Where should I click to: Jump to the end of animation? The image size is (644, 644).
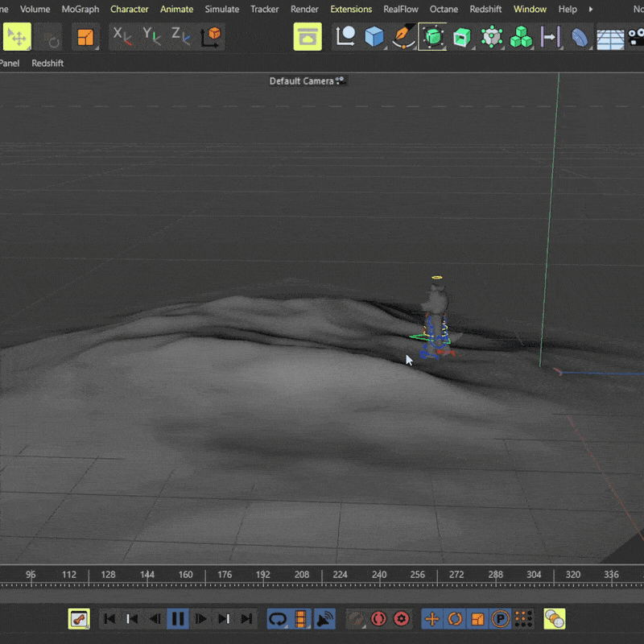tap(247, 619)
